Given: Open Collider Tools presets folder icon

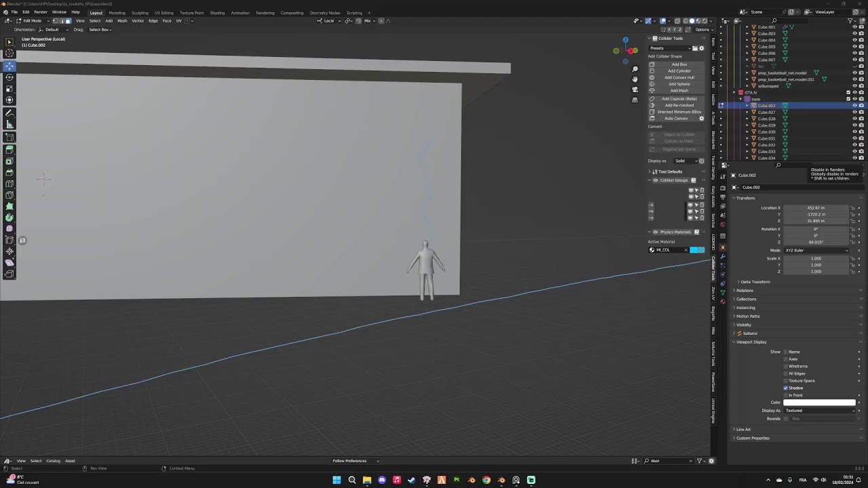Looking at the screenshot, I should click(694, 48).
